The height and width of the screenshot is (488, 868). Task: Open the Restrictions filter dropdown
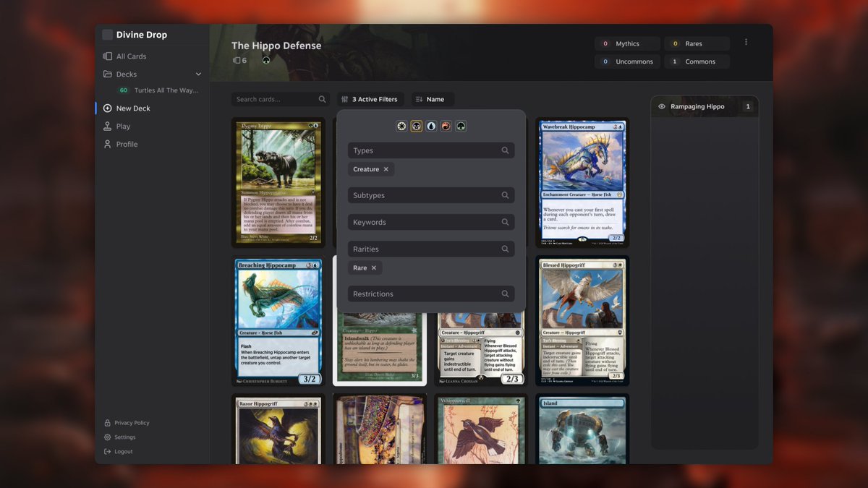[431, 294]
